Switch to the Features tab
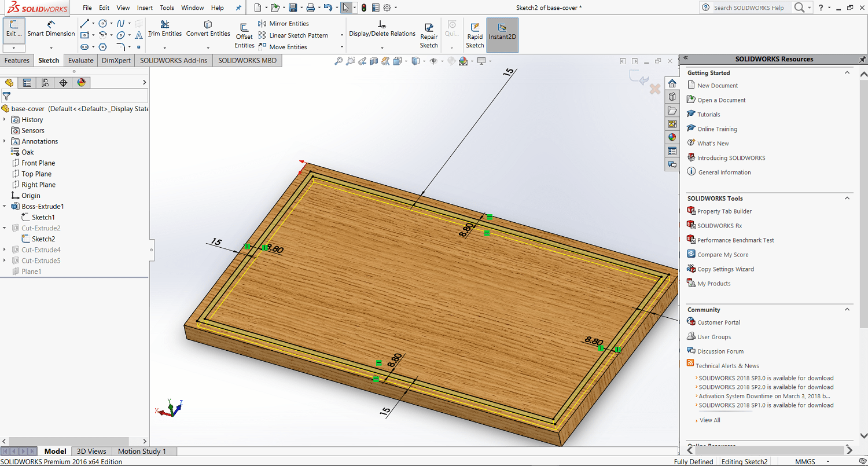This screenshot has height=466, width=868. (17, 60)
